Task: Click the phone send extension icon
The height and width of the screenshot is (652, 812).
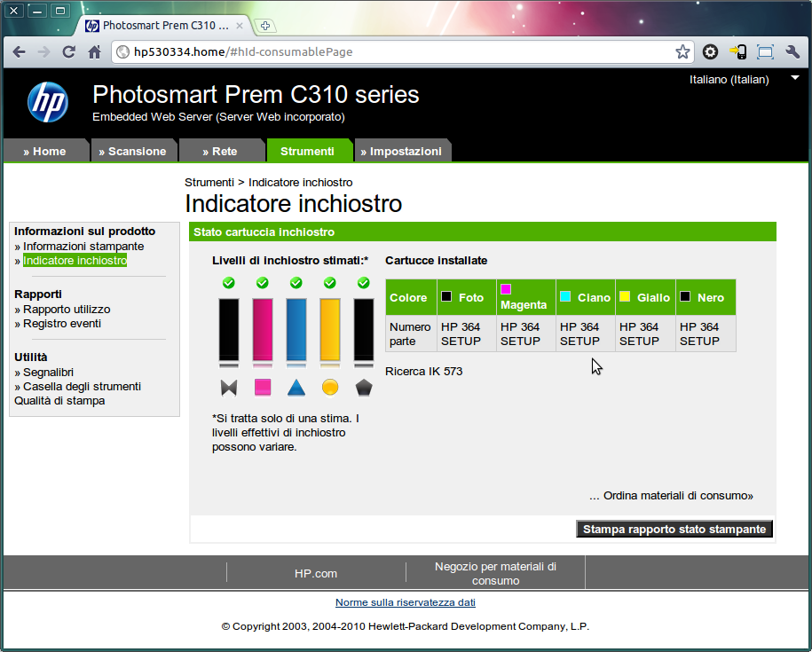Action: pyautogui.click(x=738, y=51)
